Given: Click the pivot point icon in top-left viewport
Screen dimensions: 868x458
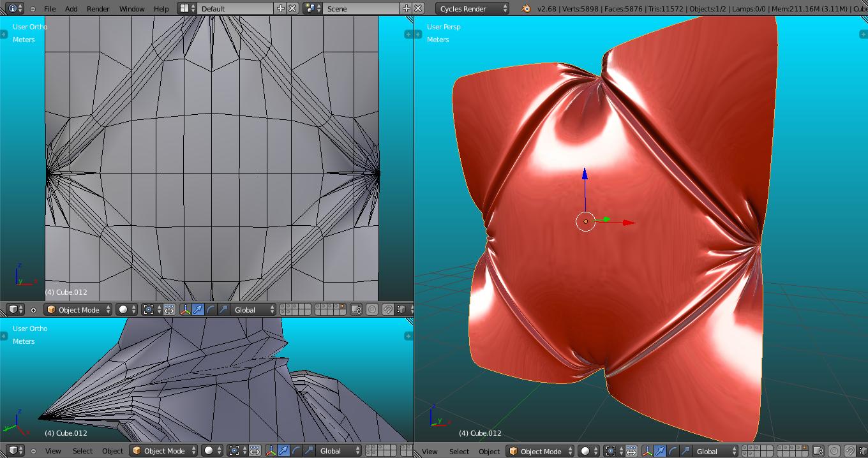Looking at the screenshot, I should coord(149,310).
